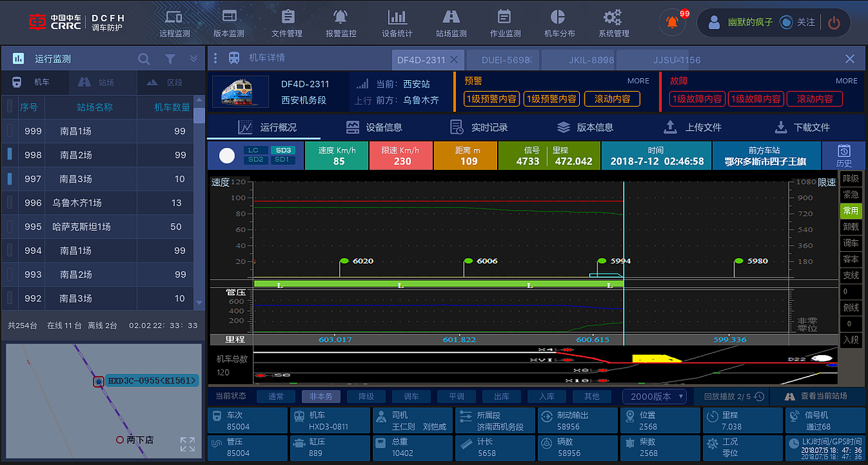Open 文件管理 file management module
The height and width of the screenshot is (465, 868).
pos(288,22)
